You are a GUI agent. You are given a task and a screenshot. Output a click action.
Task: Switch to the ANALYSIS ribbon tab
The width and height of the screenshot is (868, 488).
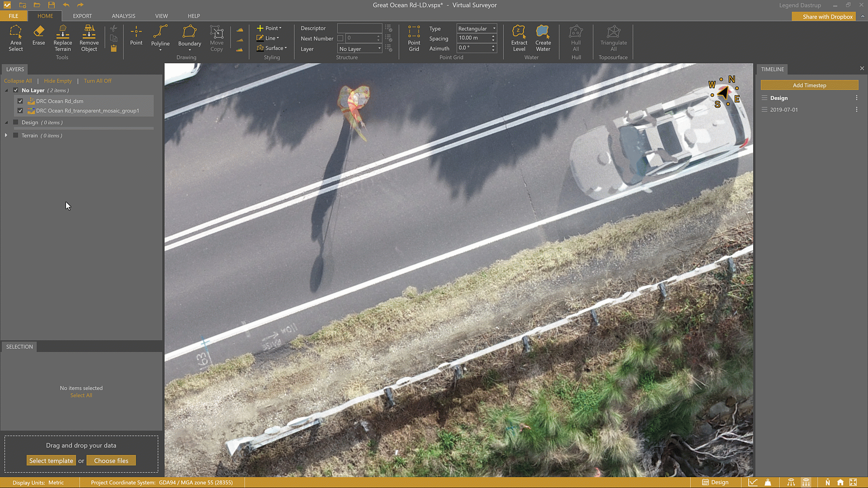tap(123, 16)
